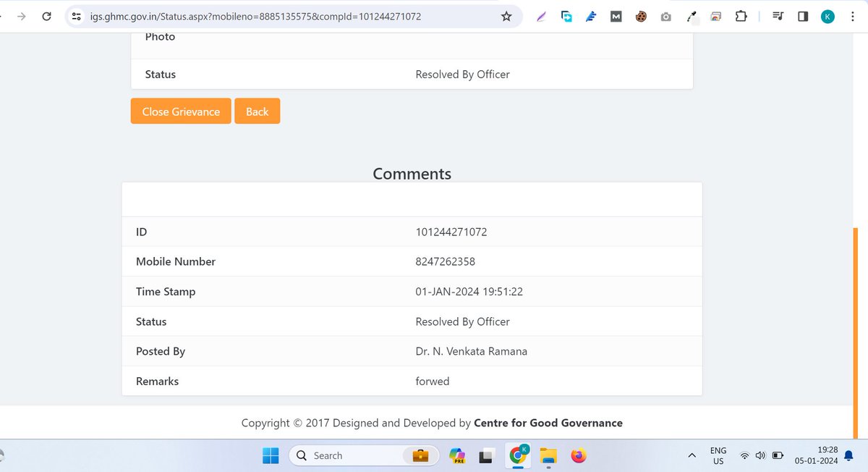Reload the page with the refresh icon
This screenshot has width=868, height=472.
coord(47,16)
